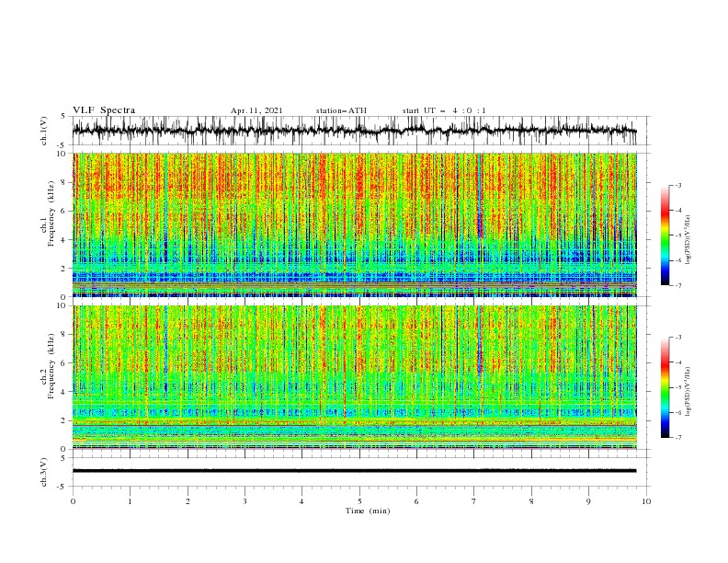
Task: Click time axis tick label "7"
Action: (x=474, y=501)
